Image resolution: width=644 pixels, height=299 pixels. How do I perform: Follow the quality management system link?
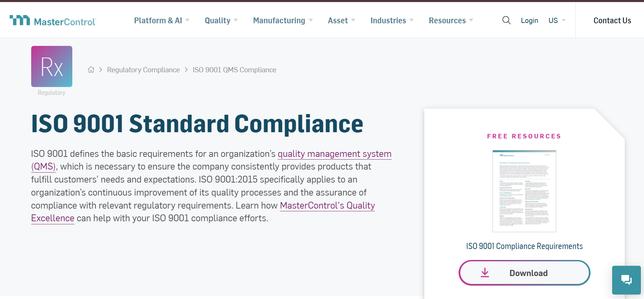[335, 154]
